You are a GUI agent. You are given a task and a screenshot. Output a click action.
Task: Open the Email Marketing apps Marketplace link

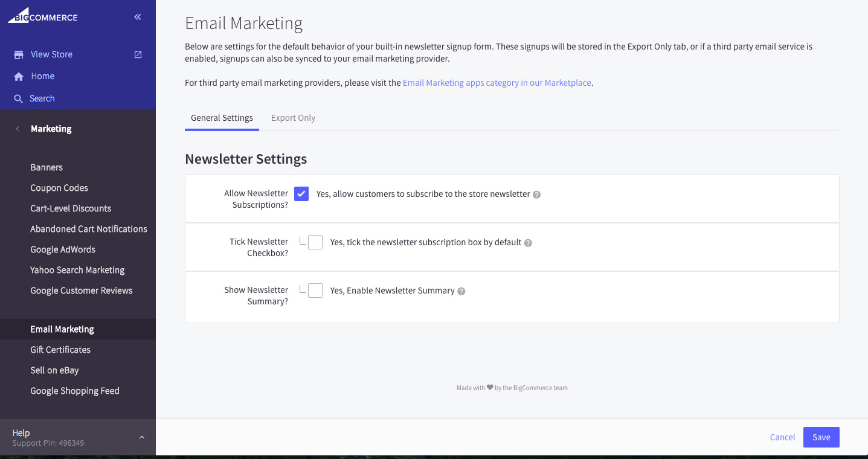pos(497,83)
